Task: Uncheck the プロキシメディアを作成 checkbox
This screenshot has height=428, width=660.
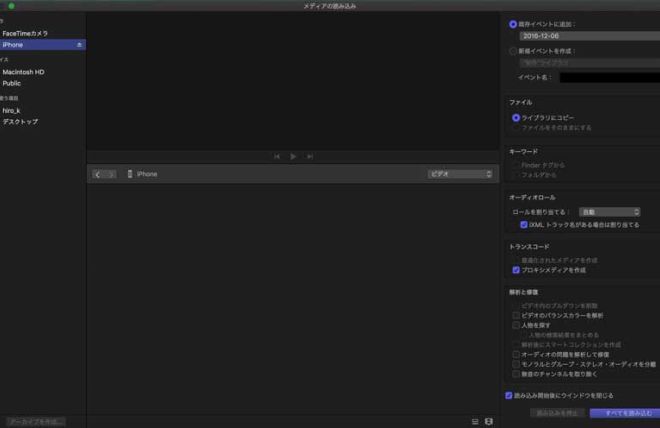Action: (516, 270)
